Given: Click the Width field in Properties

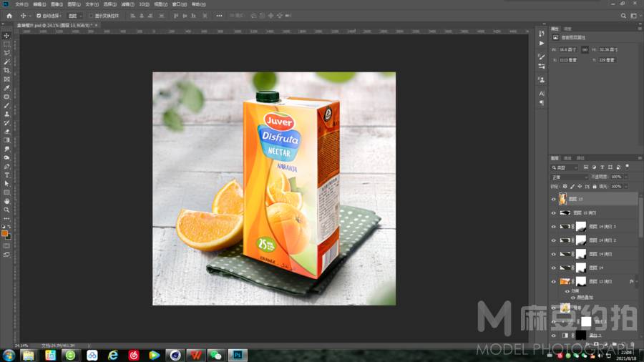Looking at the screenshot, I should coord(569,49).
